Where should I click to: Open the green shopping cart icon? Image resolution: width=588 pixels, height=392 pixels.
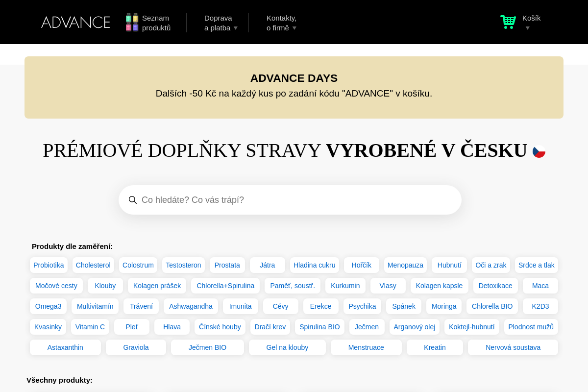[508, 22]
